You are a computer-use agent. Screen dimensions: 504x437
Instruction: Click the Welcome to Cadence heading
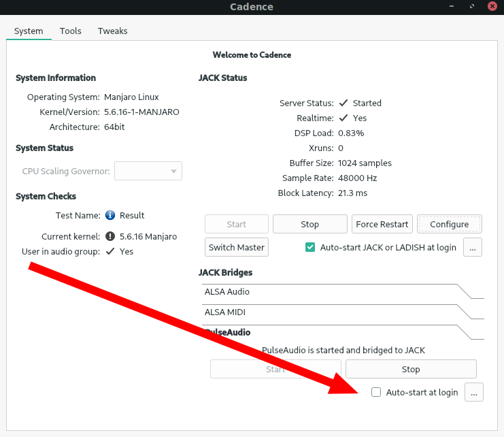coord(252,54)
